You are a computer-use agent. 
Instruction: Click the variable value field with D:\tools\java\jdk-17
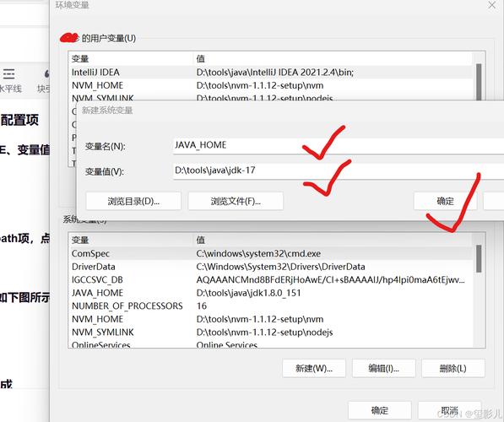(x=339, y=171)
